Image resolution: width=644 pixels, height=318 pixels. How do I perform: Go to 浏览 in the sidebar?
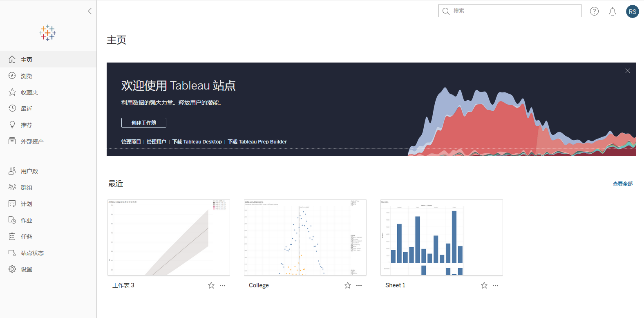click(x=27, y=76)
